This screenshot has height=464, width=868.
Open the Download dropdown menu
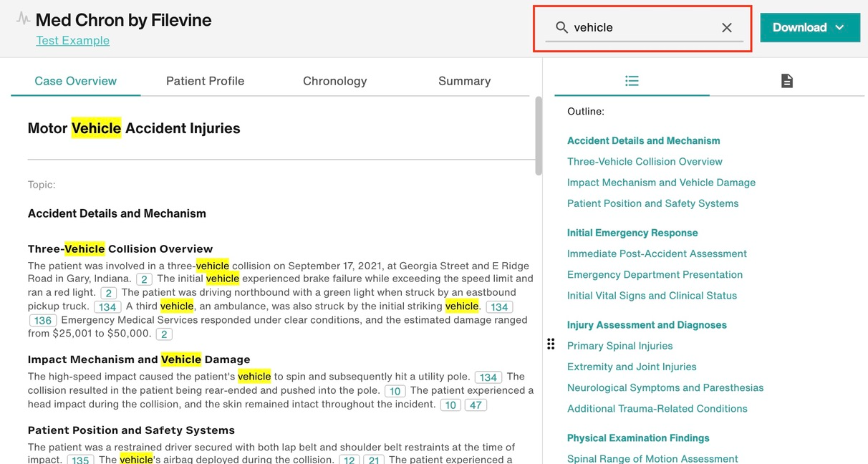pos(810,26)
